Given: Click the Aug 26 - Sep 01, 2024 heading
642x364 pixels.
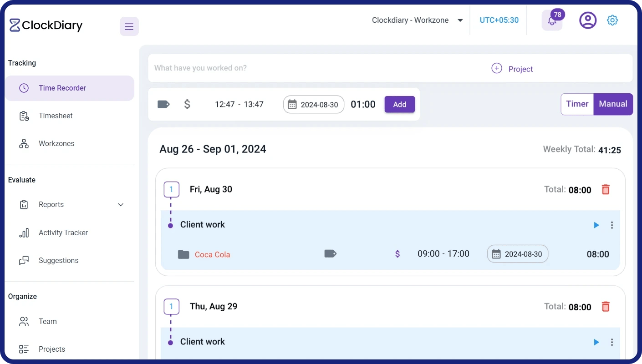Looking at the screenshot, I should pos(213,149).
